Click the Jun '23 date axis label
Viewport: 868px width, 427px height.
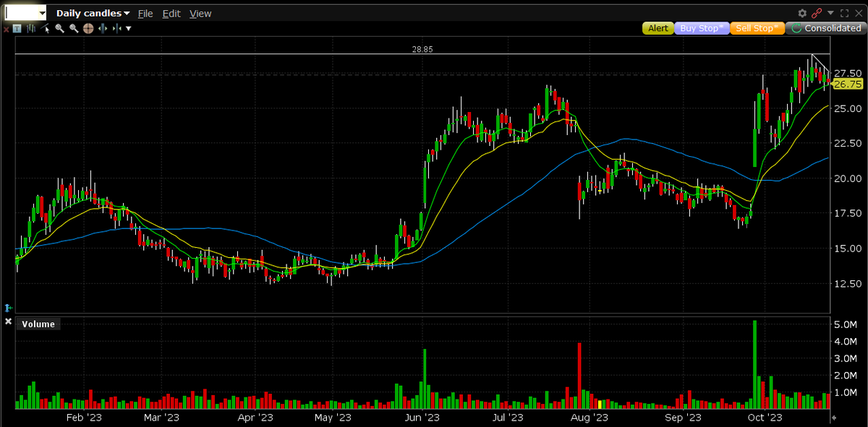pos(422,417)
